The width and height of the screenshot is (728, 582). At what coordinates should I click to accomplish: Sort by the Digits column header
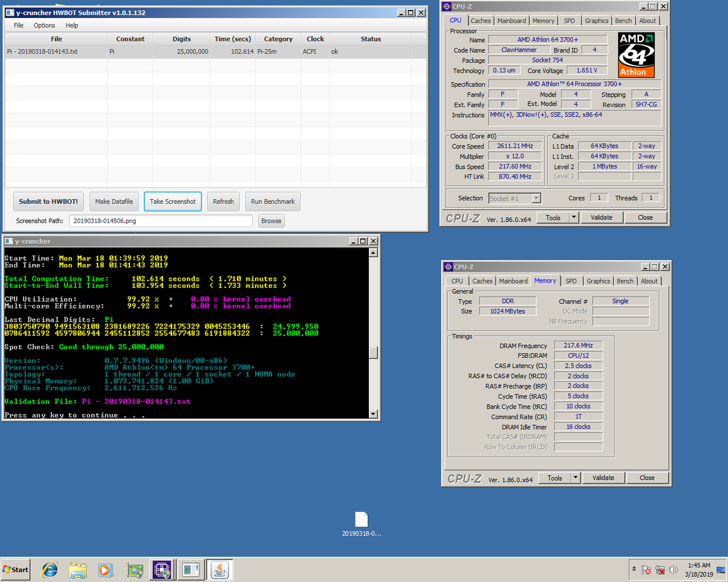coord(182,39)
